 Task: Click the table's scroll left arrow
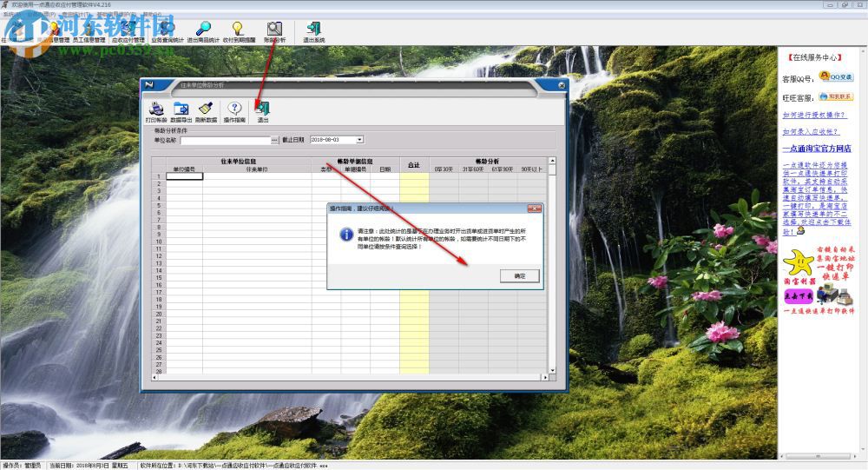point(155,377)
